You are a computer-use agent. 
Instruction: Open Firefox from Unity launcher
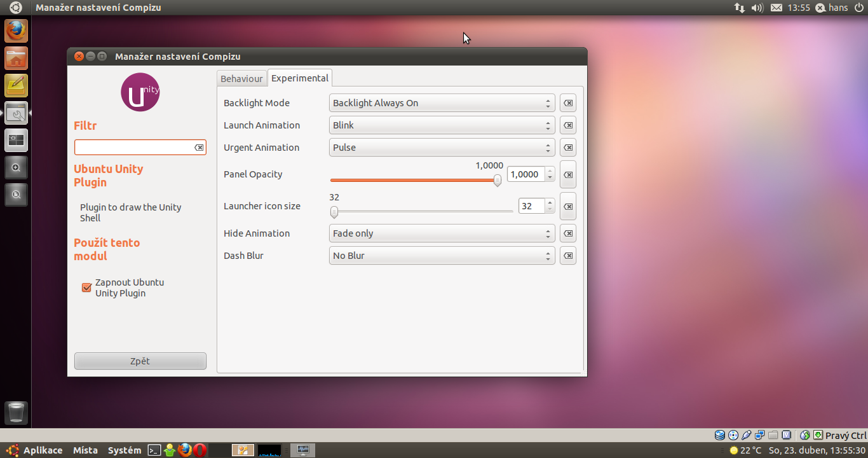16,31
